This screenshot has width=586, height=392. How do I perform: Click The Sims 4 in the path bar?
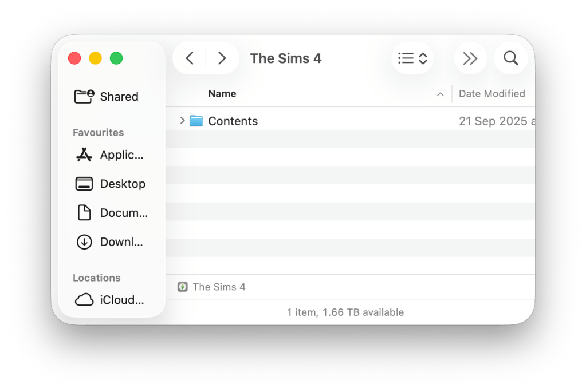[x=219, y=287]
